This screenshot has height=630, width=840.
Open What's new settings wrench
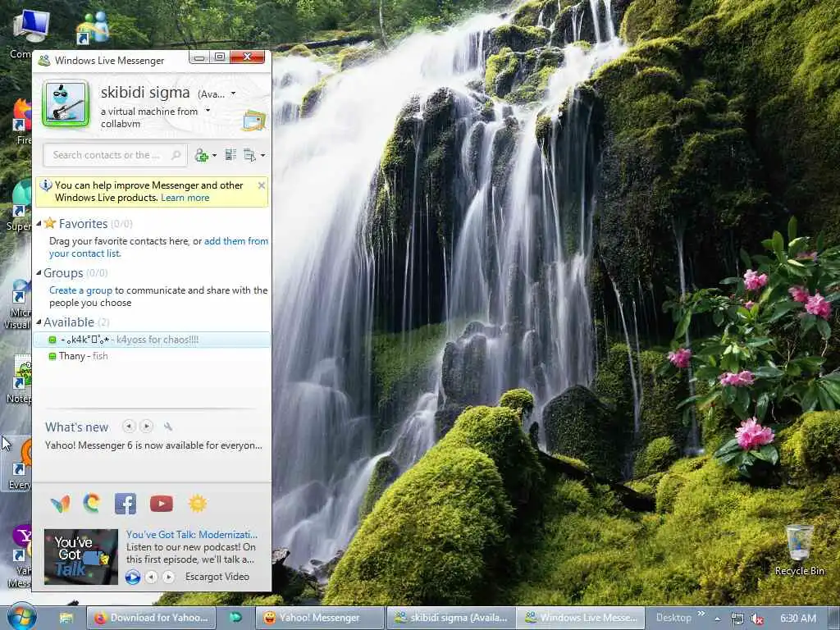pos(167,427)
